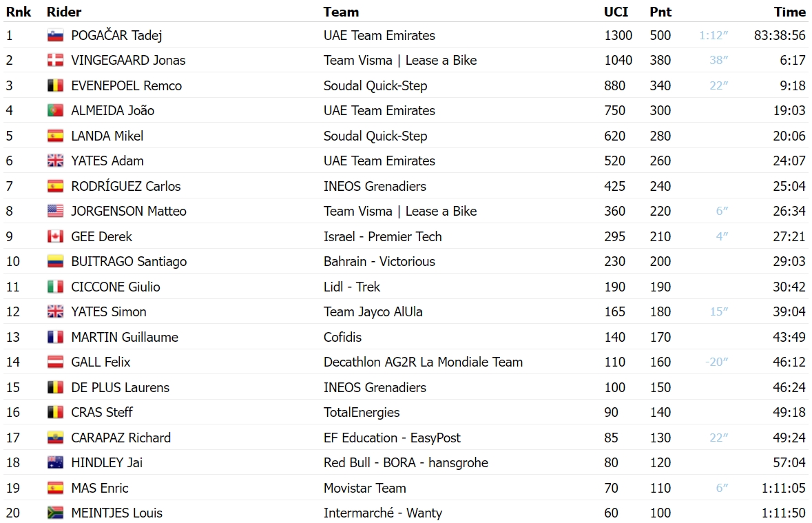Click the Slovenian flag beside Pogačar
This screenshot has width=812, height=523.
point(55,35)
